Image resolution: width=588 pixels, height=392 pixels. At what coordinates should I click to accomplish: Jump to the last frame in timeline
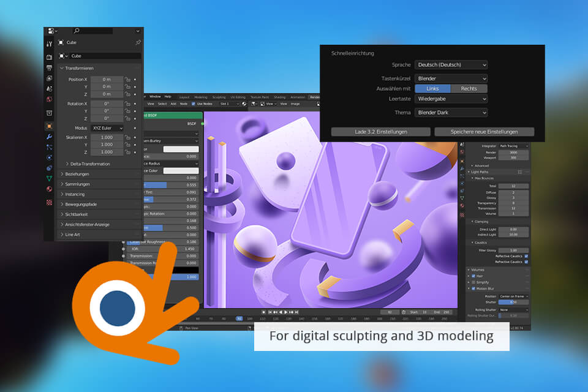coord(296,312)
